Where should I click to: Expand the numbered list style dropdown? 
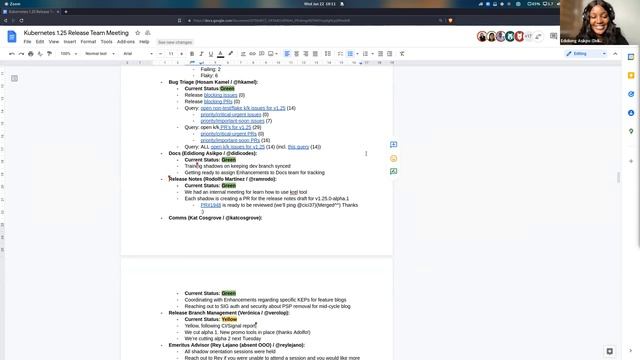point(372,54)
